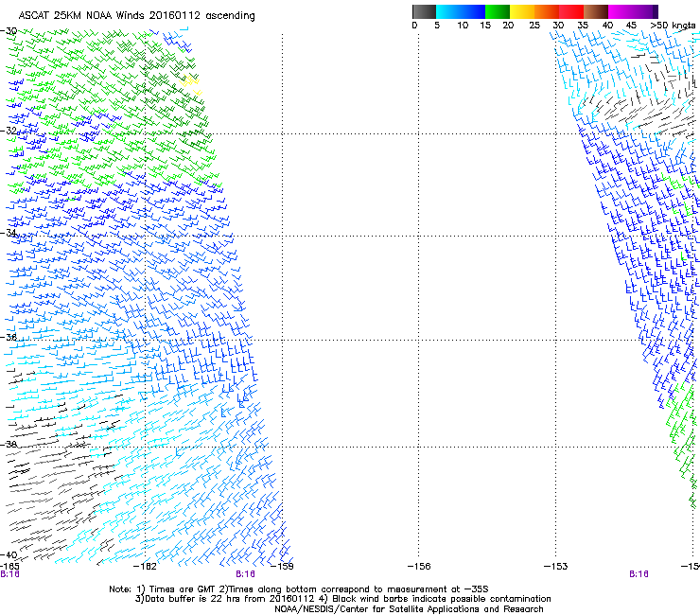This screenshot has height=615, width=700.
Task: Click the legend label '35'
Action: [583, 26]
